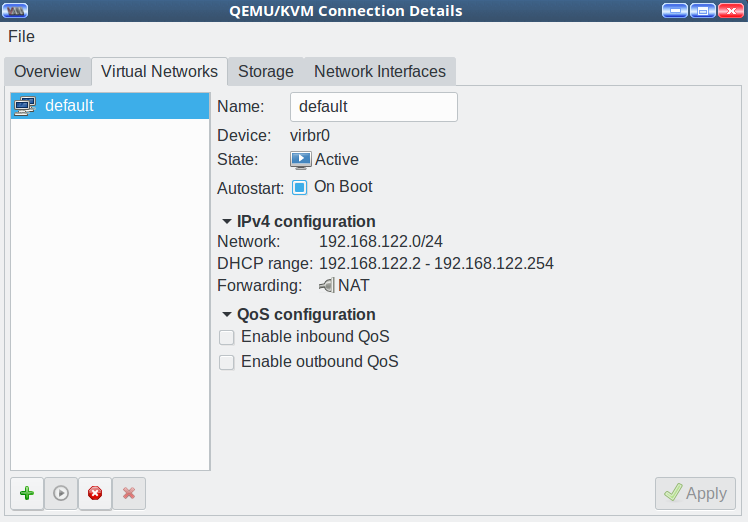
Task: Open the File menu
Action: [x=21, y=37]
